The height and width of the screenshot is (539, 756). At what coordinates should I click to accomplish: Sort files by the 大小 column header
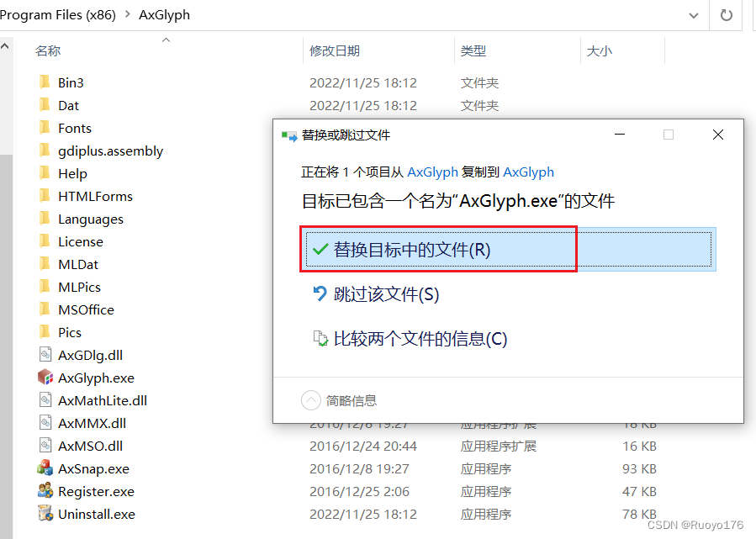599,51
